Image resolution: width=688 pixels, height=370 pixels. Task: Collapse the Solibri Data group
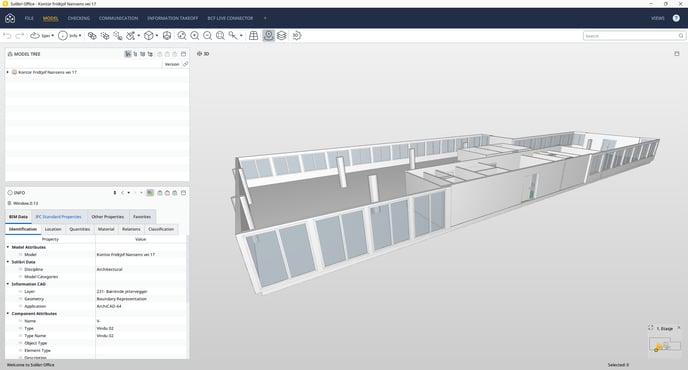tap(8, 262)
